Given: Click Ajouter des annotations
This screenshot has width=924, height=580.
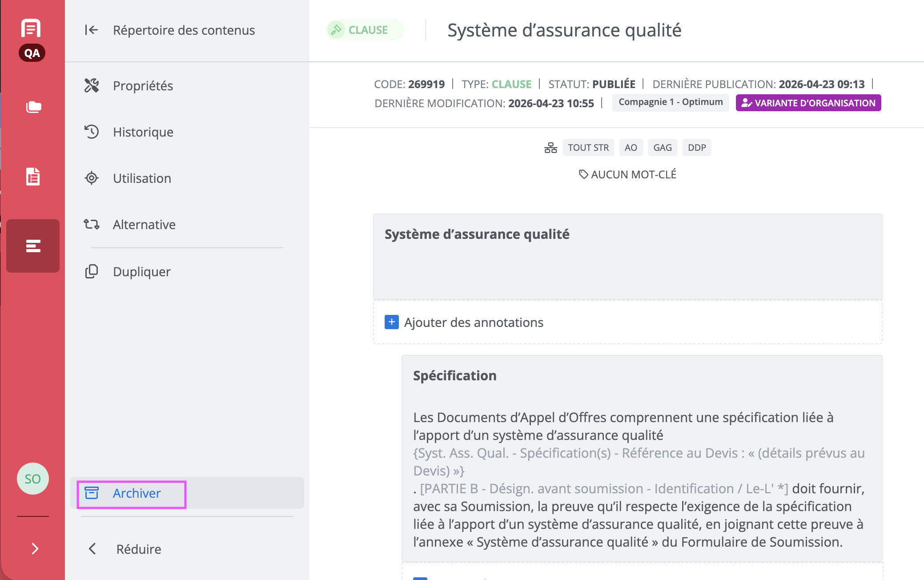Looking at the screenshot, I should [474, 322].
